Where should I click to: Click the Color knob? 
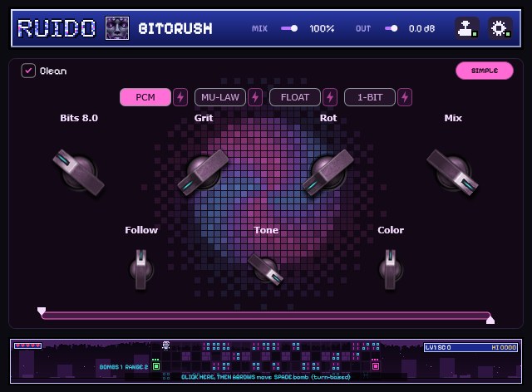(x=390, y=270)
